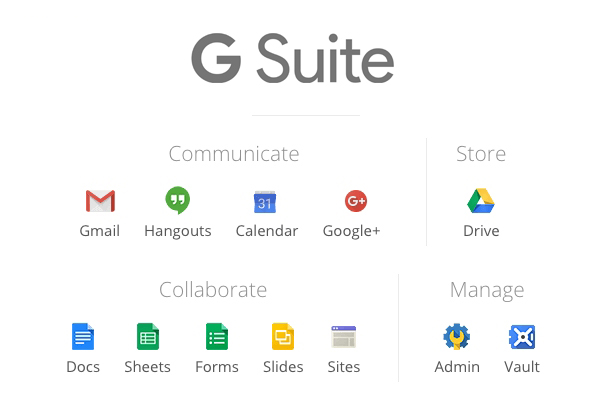Click the red Google+ icon
The height and width of the screenshot is (412, 607).
[356, 201]
